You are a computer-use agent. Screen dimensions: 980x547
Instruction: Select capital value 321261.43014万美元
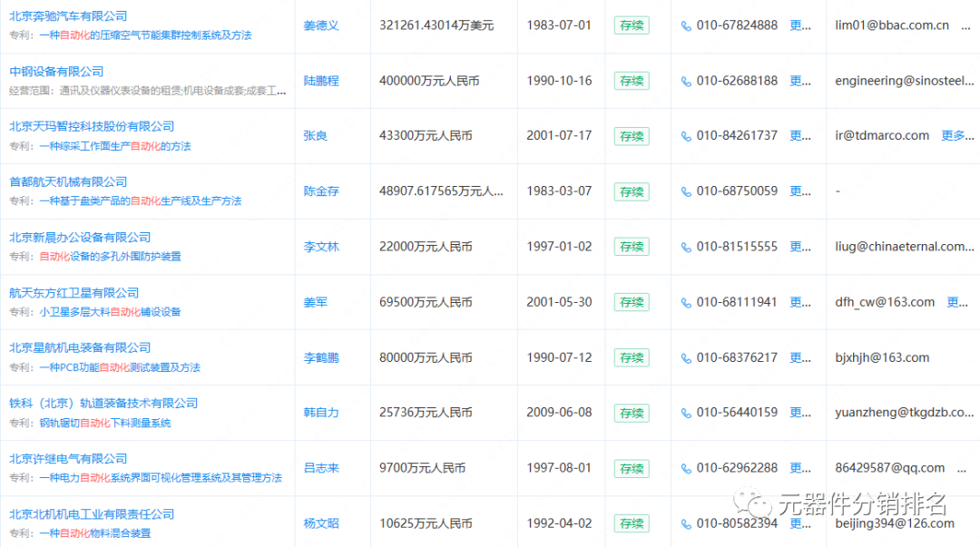point(436,25)
